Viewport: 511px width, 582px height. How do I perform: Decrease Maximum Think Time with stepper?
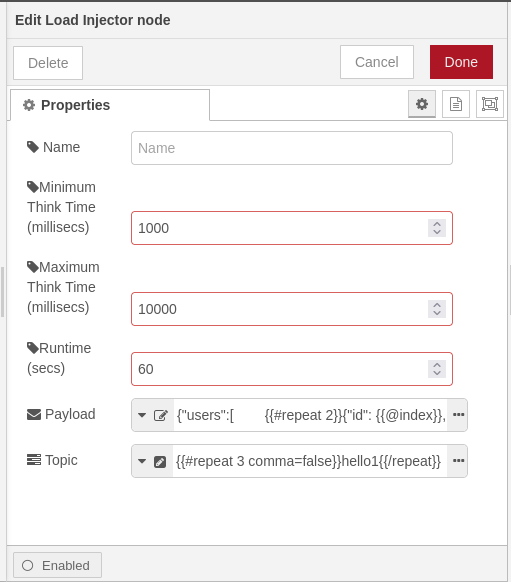click(437, 313)
